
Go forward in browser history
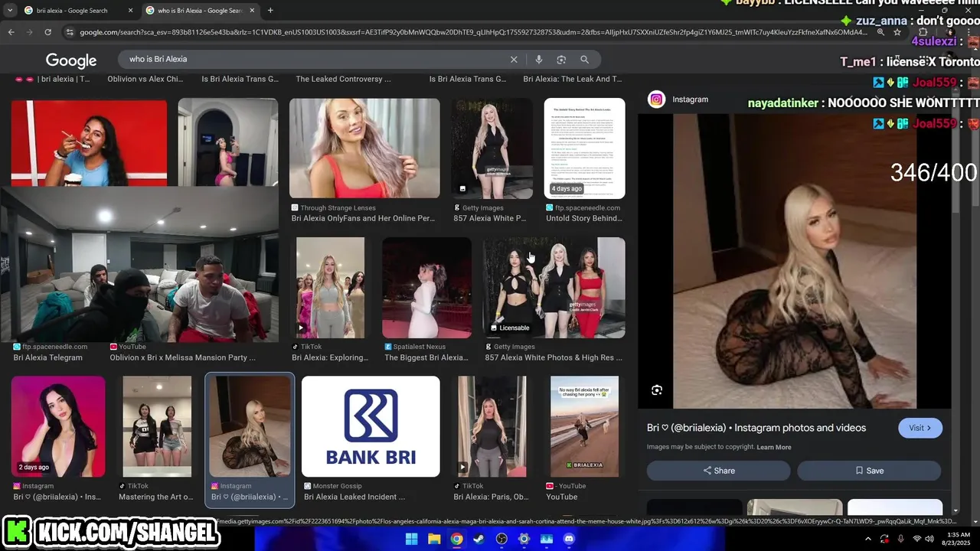[x=30, y=32]
